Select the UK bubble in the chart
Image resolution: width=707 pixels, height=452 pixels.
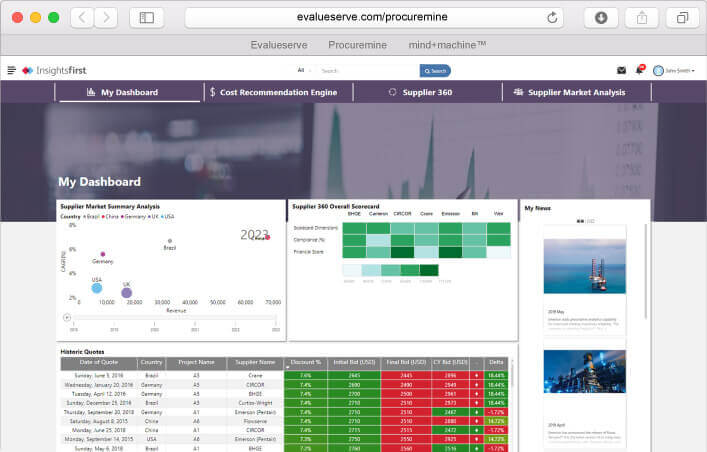pyautogui.click(x=127, y=293)
